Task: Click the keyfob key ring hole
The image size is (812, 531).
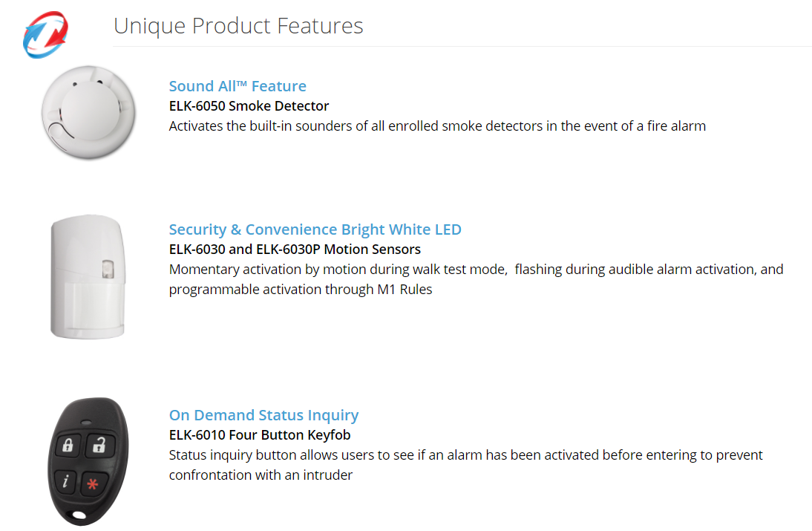Action: point(79,515)
